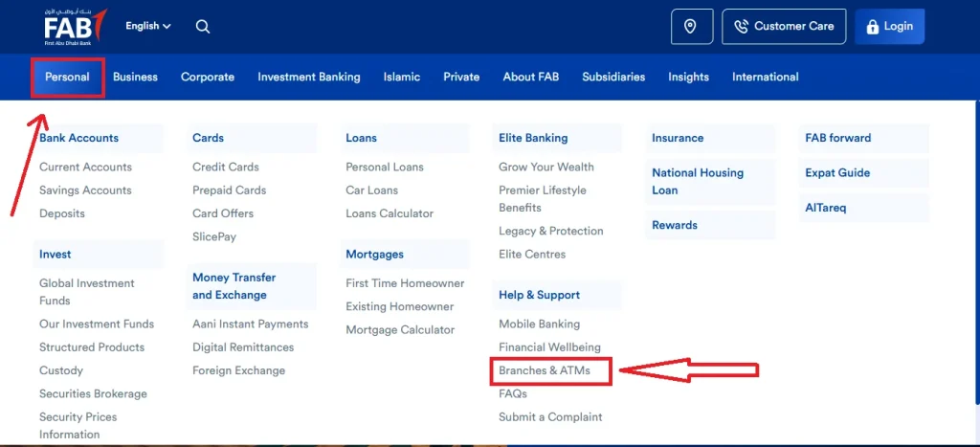This screenshot has width=980, height=447.
Task: Click the Login lock button
Action: click(889, 26)
